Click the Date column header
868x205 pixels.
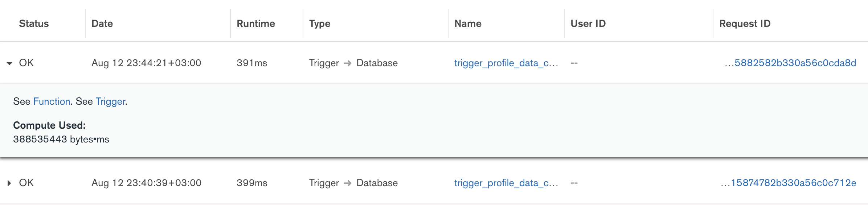pos(102,24)
